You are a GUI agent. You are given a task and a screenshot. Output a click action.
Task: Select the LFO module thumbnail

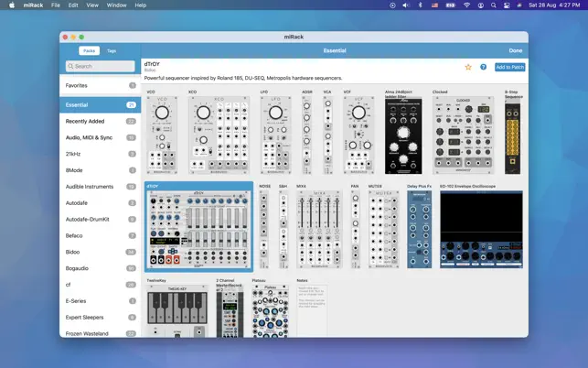(x=275, y=135)
